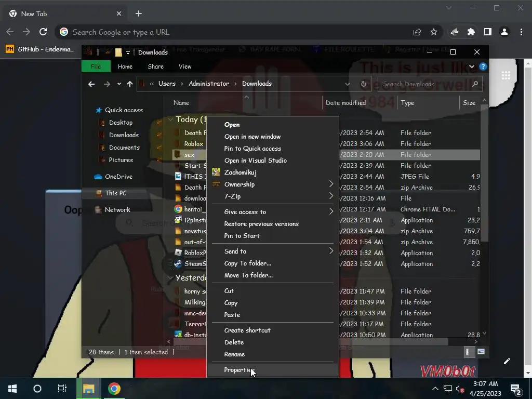The height and width of the screenshot is (399, 532).
Task: Open the GitHub - Enderman bookmark
Action: [40, 49]
